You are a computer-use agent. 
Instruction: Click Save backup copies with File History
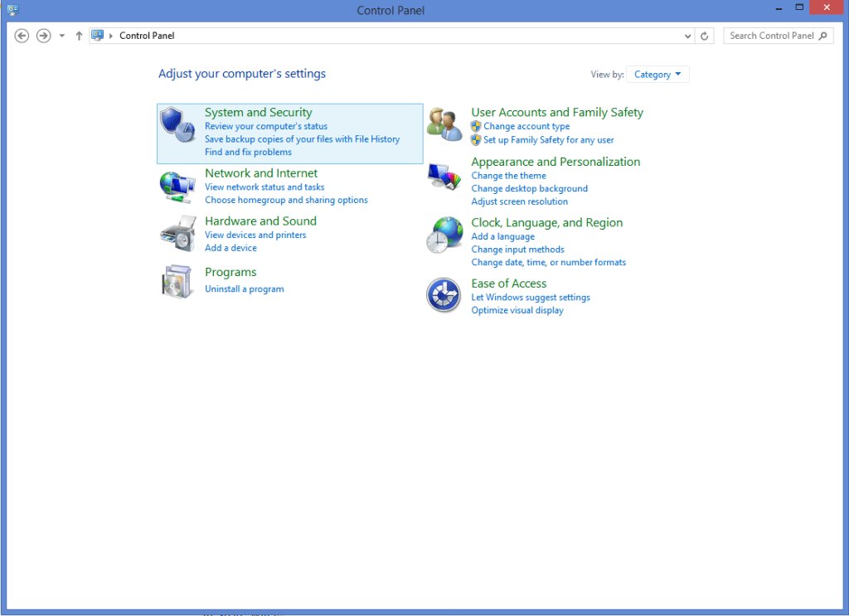302,139
